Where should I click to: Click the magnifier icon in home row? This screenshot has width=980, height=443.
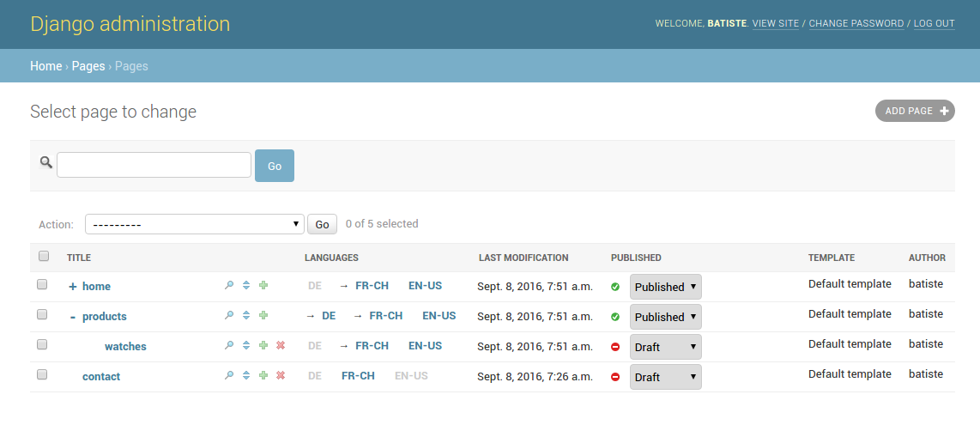coord(229,285)
